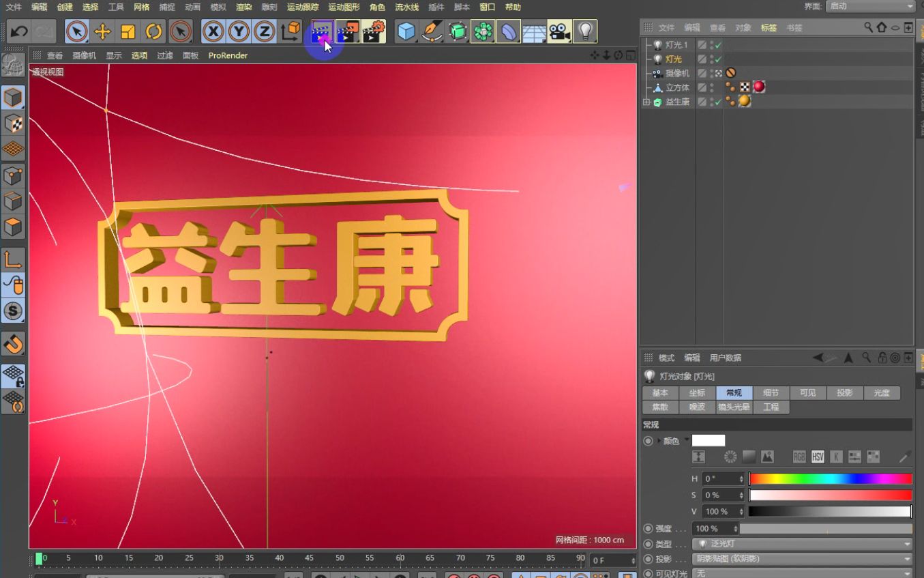The width and height of the screenshot is (924, 578).
Task: Toggle the top visibility dot of 立方体
Action: click(x=712, y=85)
